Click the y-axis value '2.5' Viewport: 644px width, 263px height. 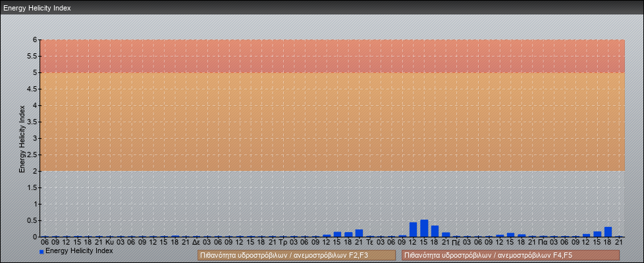(32, 155)
